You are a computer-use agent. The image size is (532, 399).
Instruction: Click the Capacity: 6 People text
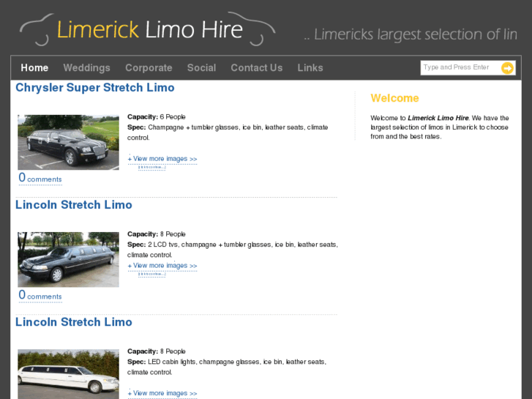pos(157,117)
